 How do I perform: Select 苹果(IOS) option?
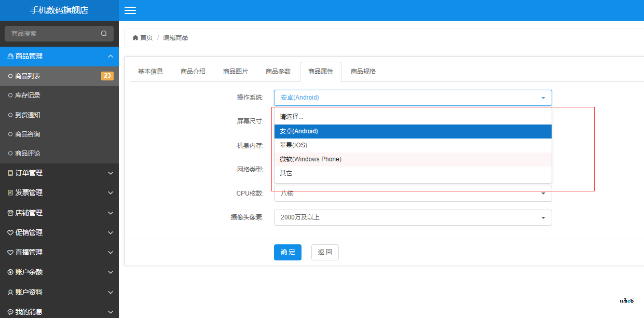point(413,145)
